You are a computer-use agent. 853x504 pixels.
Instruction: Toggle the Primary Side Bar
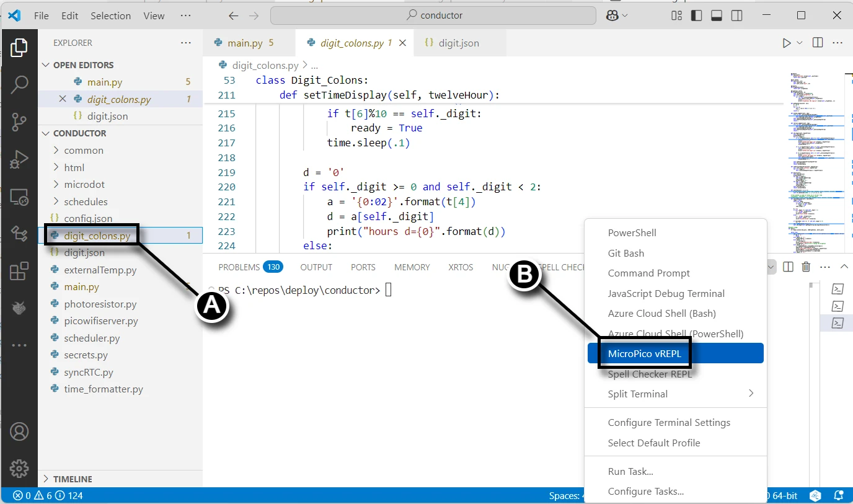click(x=696, y=15)
